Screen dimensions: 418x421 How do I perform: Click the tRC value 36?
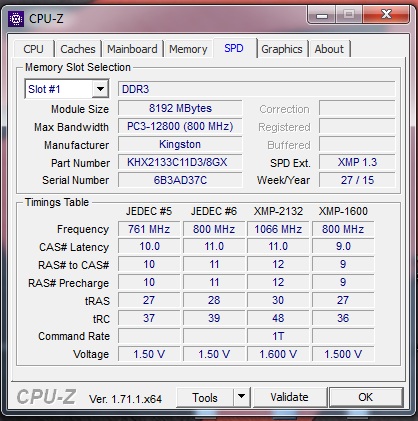coord(343,318)
